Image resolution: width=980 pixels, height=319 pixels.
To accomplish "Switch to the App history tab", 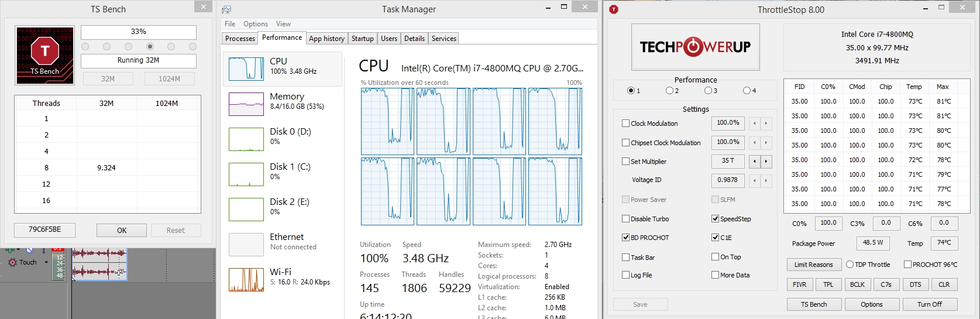I will (x=326, y=39).
